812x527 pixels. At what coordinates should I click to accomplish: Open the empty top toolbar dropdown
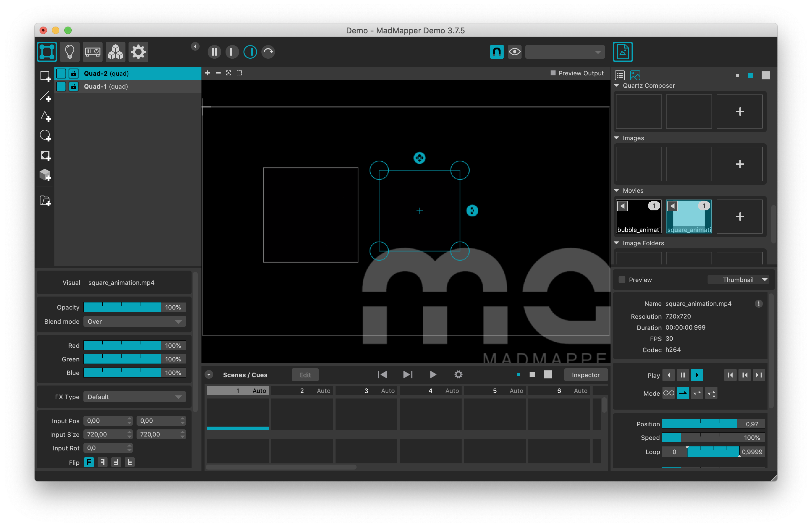[x=565, y=52]
